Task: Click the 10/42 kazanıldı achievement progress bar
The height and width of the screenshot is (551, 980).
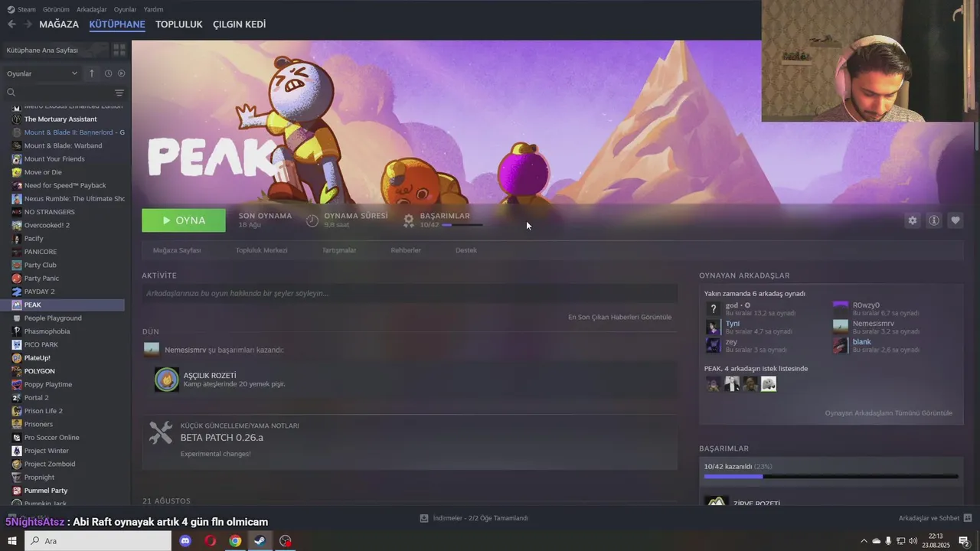Action: [831, 476]
